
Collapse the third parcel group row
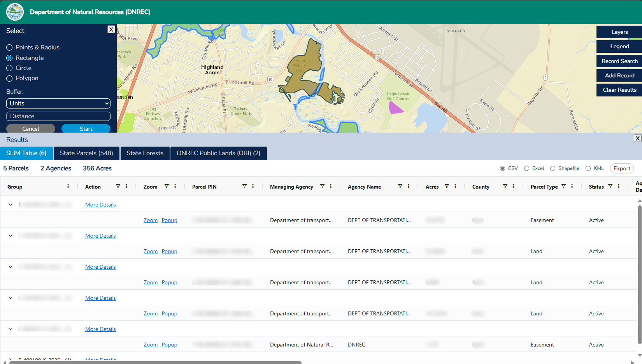[11, 267]
